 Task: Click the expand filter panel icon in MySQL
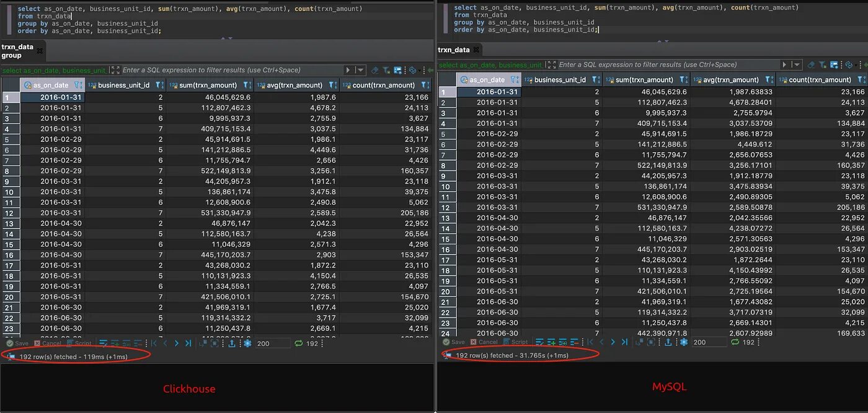(552, 64)
